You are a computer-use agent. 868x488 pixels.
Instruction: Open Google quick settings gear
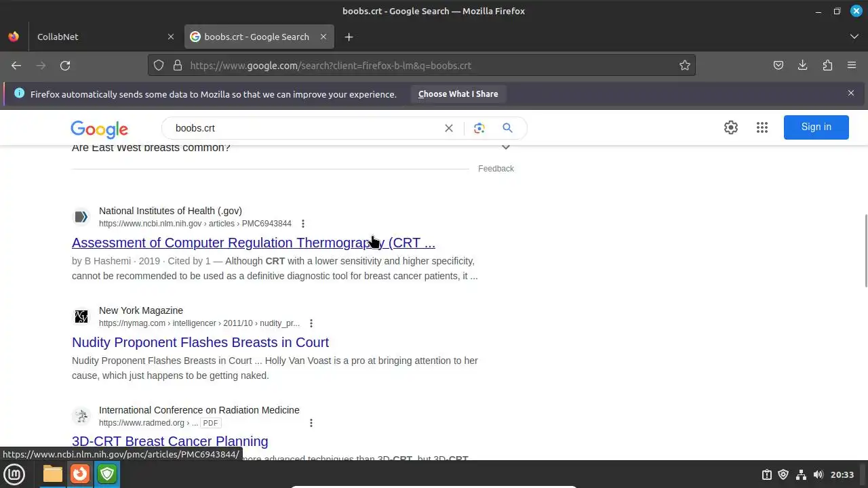pyautogui.click(x=731, y=127)
